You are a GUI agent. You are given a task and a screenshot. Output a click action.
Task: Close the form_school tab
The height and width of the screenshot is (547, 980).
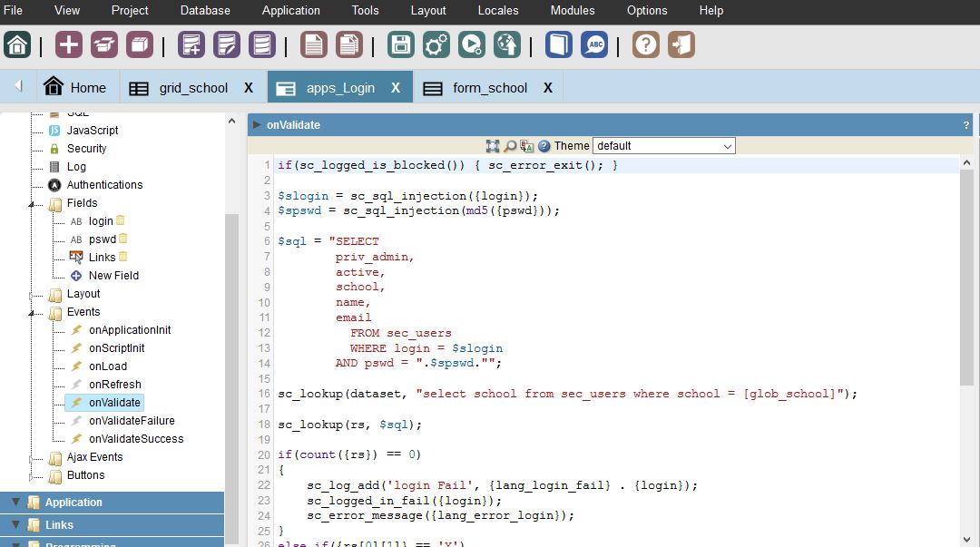coord(548,88)
